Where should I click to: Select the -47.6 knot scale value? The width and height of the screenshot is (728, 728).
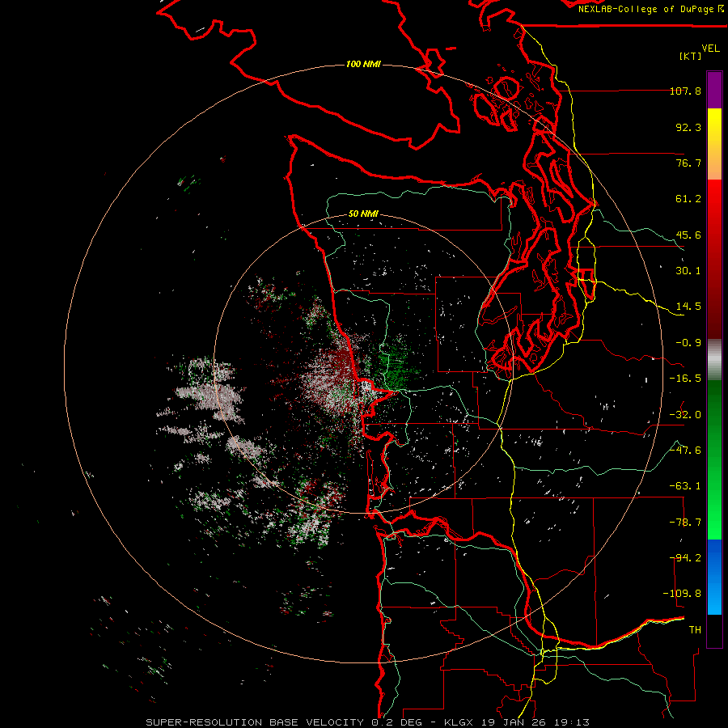click(685, 451)
